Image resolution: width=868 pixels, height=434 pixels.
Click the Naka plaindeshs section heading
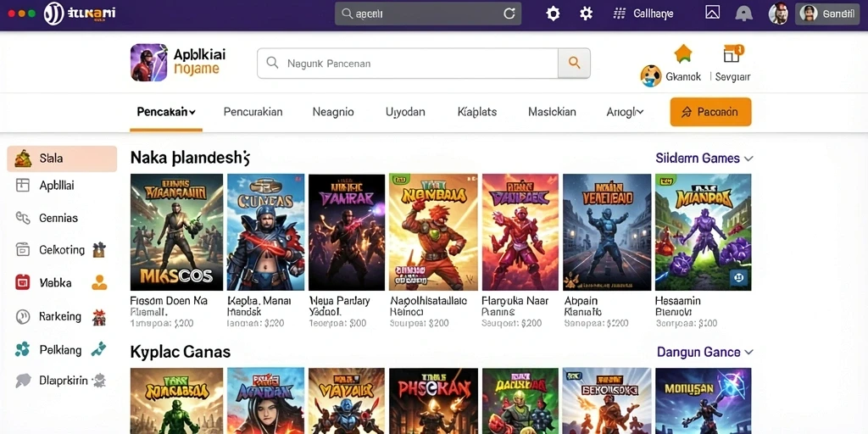191,159
